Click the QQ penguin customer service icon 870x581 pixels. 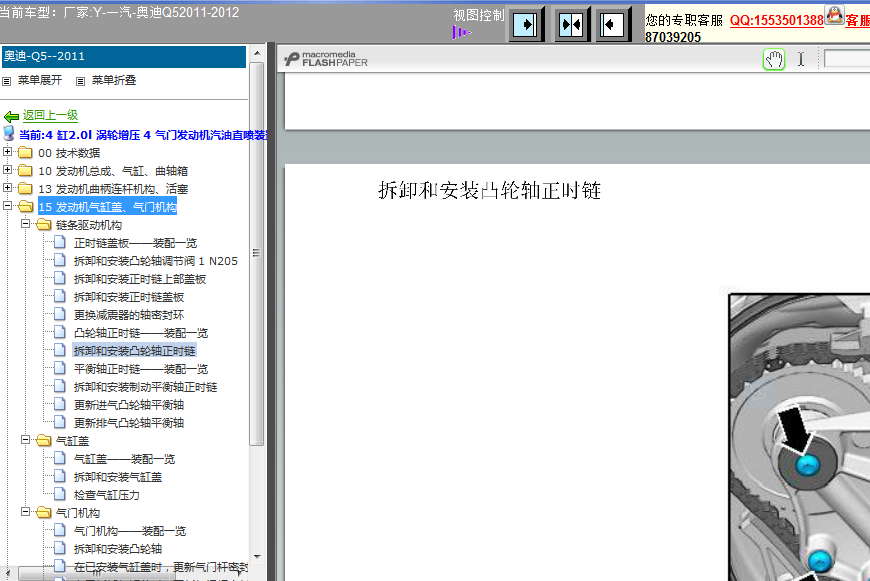[834, 15]
